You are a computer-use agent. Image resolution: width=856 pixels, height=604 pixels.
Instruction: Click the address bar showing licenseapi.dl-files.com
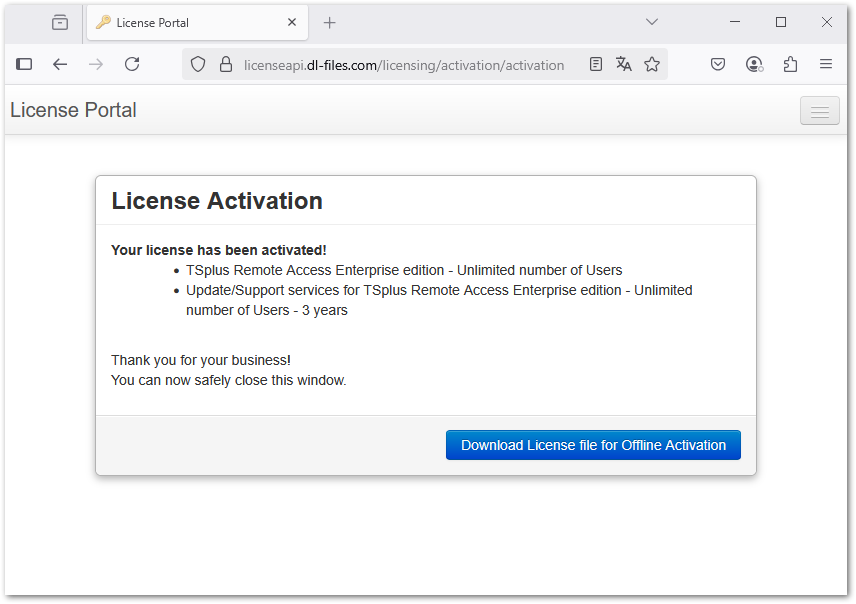tap(404, 65)
